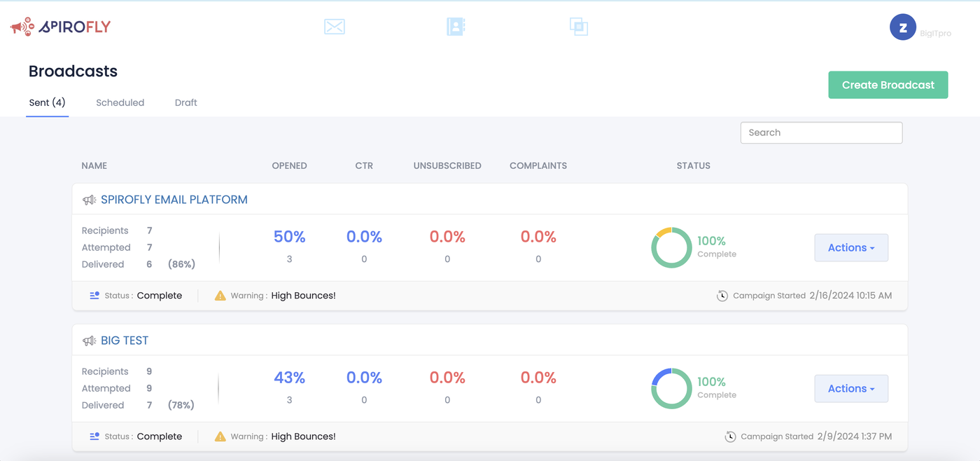980x461 pixels.
Task: Open the envelope mail icon in header
Action: click(335, 27)
